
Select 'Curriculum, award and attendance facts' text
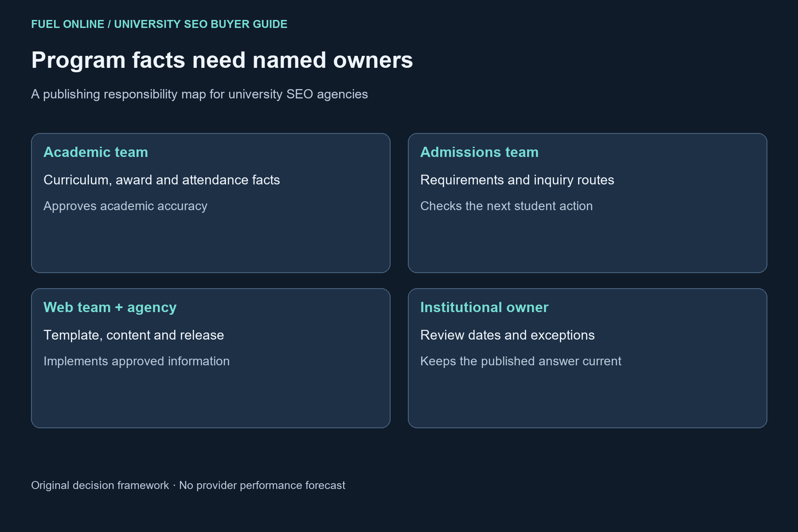click(162, 180)
